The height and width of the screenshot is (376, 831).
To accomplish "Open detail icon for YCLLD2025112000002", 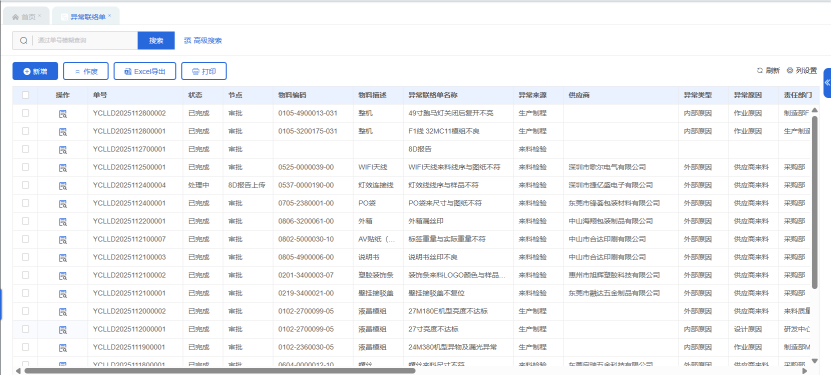I will 63,312.
